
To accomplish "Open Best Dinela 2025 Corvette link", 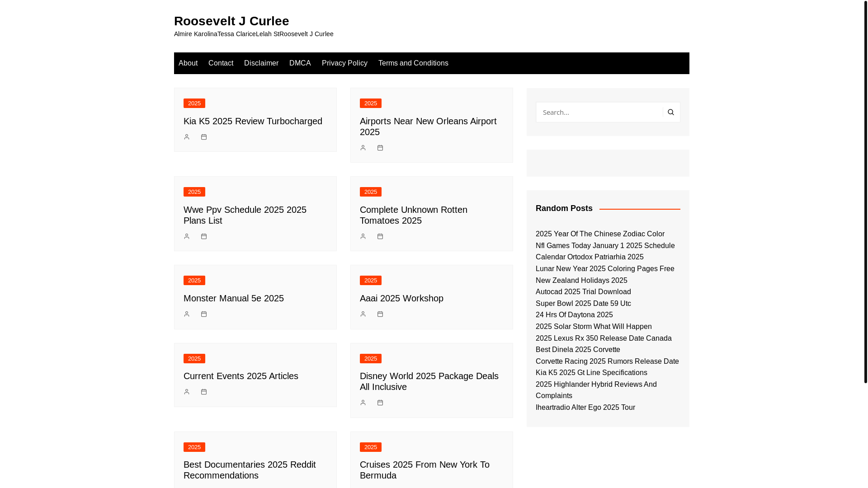I will 578,350.
